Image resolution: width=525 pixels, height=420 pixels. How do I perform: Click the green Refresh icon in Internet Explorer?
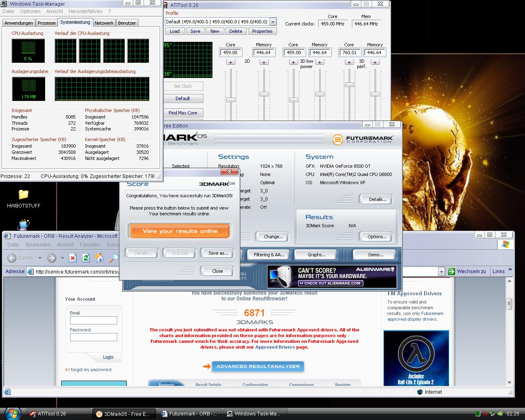click(x=86, y=258)
